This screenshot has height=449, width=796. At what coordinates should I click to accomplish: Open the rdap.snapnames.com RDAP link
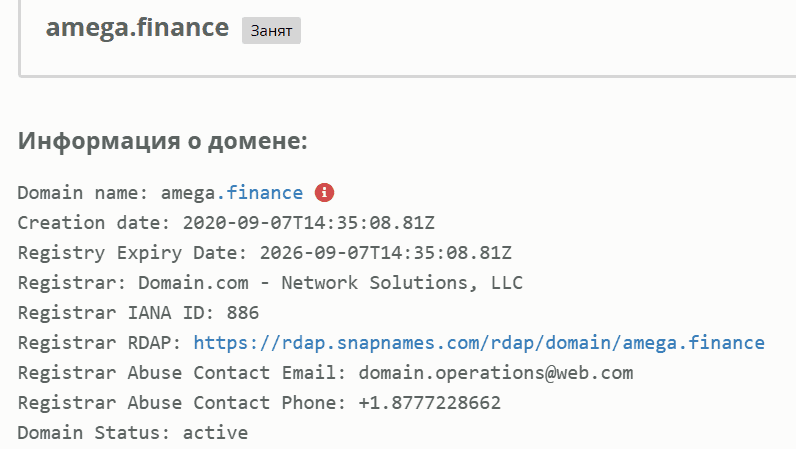(479, 343)
